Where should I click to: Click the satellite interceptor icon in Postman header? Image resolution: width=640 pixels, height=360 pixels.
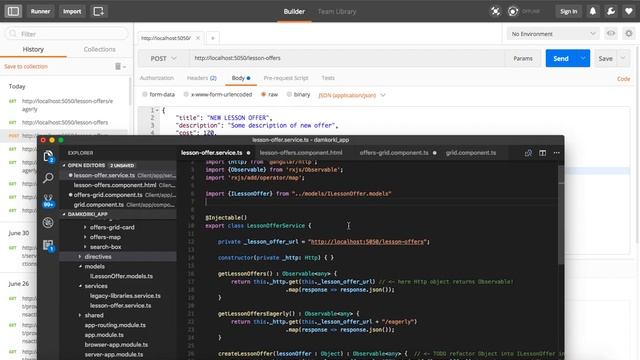(495, 11)
